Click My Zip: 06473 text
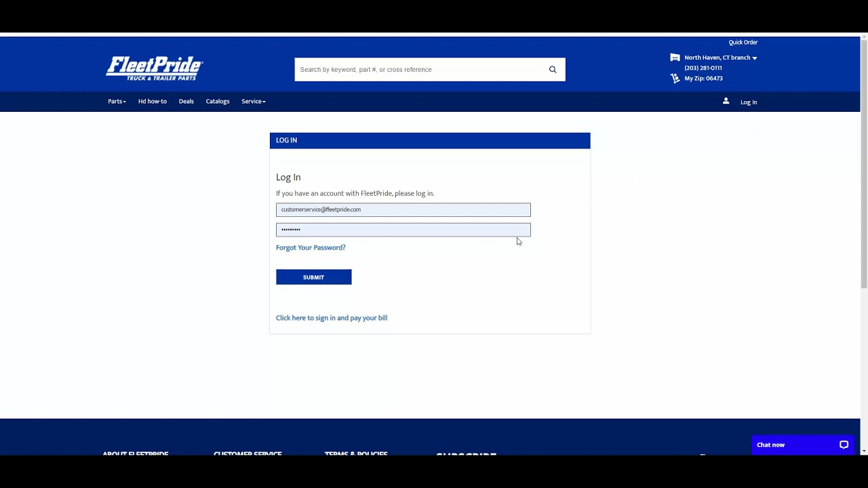 (x=704, y=78)
